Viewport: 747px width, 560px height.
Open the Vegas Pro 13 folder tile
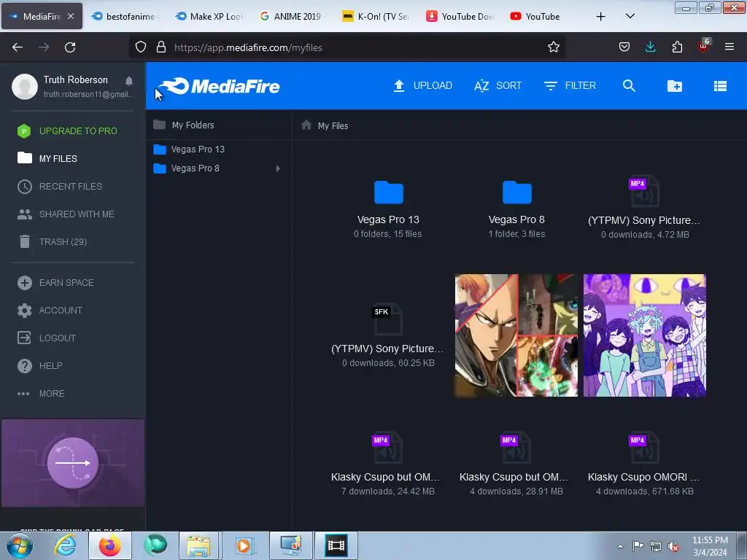(388, 192)
